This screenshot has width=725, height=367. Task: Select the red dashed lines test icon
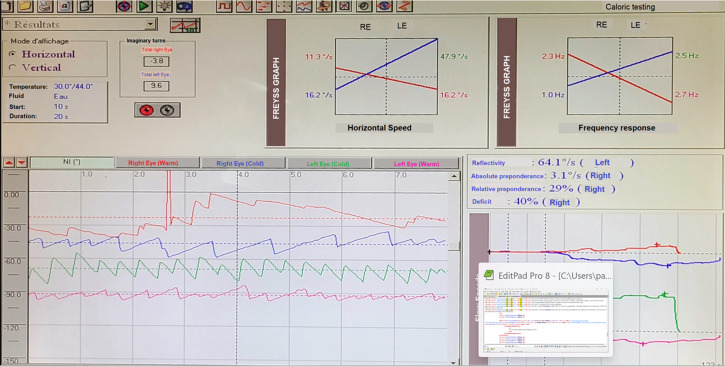click(264, 6)
